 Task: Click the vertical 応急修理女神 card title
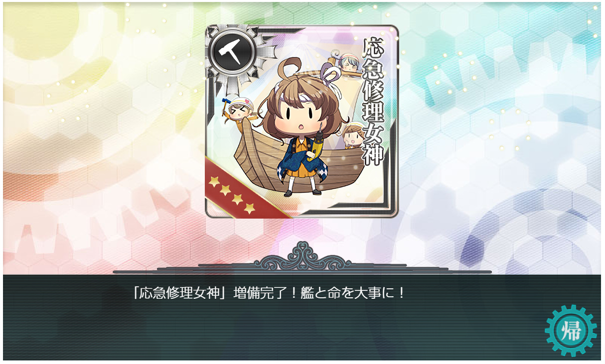372,101
